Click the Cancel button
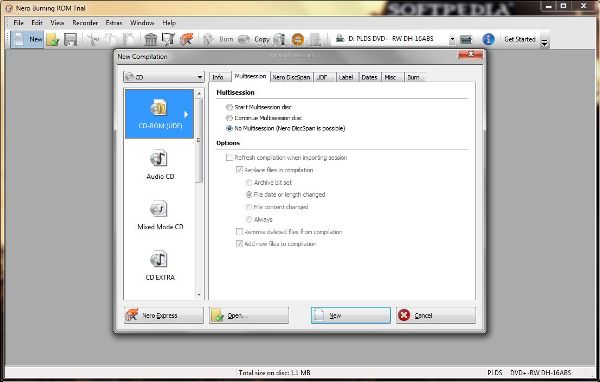Viewport: 600px width, 382px height. click(436, 315)
